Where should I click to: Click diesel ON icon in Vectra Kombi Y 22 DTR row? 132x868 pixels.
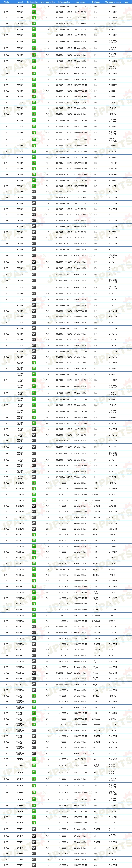pyautogui.click(x=34, y=753)
